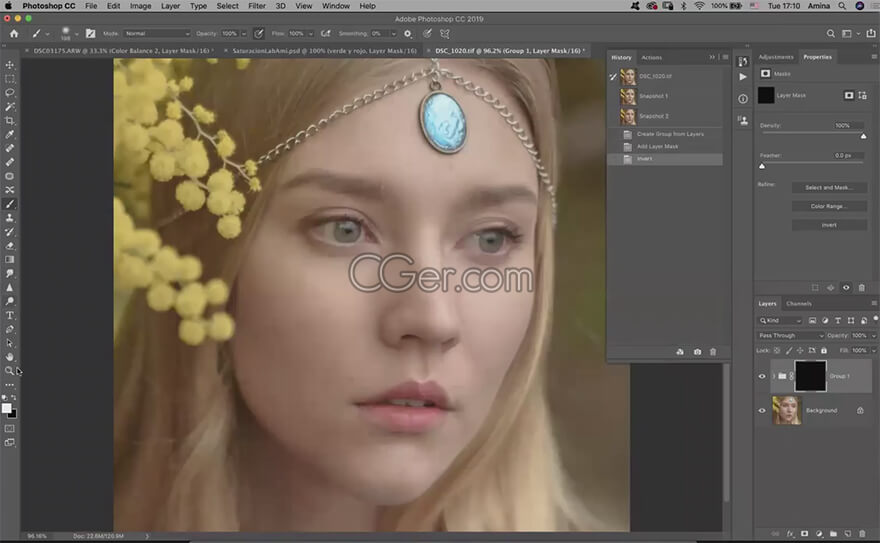Delete layer trash icon in Layers panel
Screen dimensions: 880x543
(863, 533)
